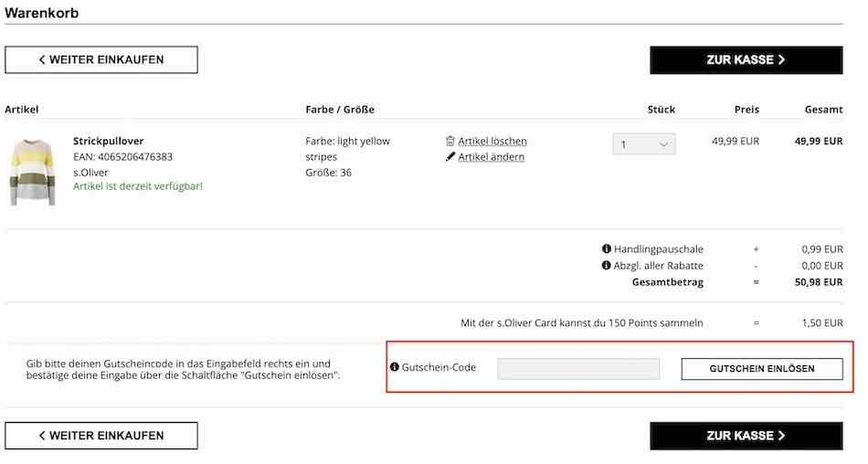This screenshot has height=464, width=868.
Task: Click the s.Oliver brand text
Action: point(90,173)
